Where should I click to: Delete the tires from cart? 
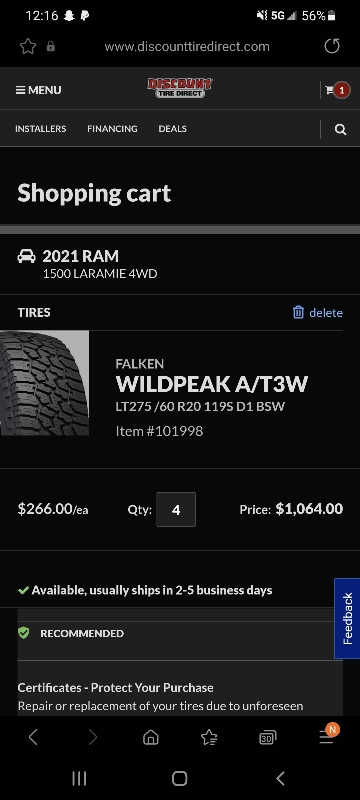(x=318, y=312)
